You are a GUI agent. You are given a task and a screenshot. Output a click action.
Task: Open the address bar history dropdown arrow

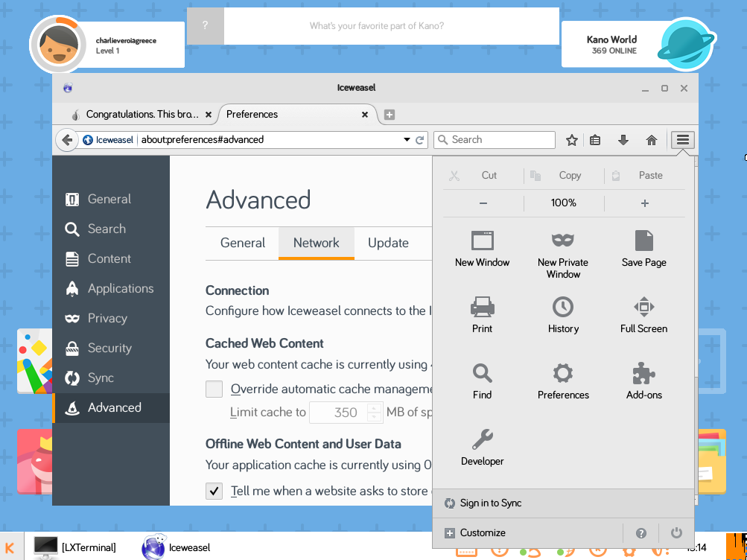(x=407, y=139)
